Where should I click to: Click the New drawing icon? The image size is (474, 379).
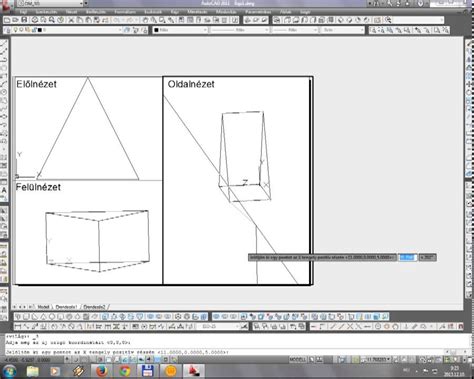7,20
